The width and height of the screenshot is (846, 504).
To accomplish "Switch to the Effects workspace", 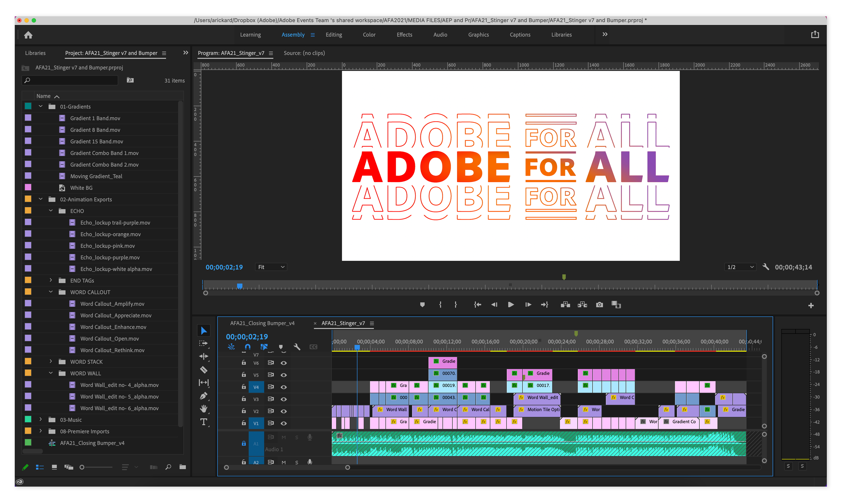I will coord(404,35).
